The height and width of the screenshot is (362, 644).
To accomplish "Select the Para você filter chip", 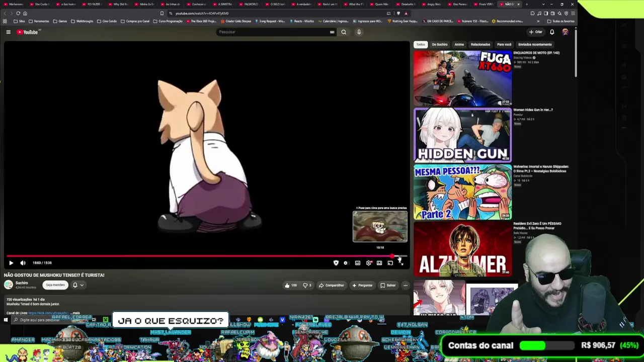I will (504, 44).
